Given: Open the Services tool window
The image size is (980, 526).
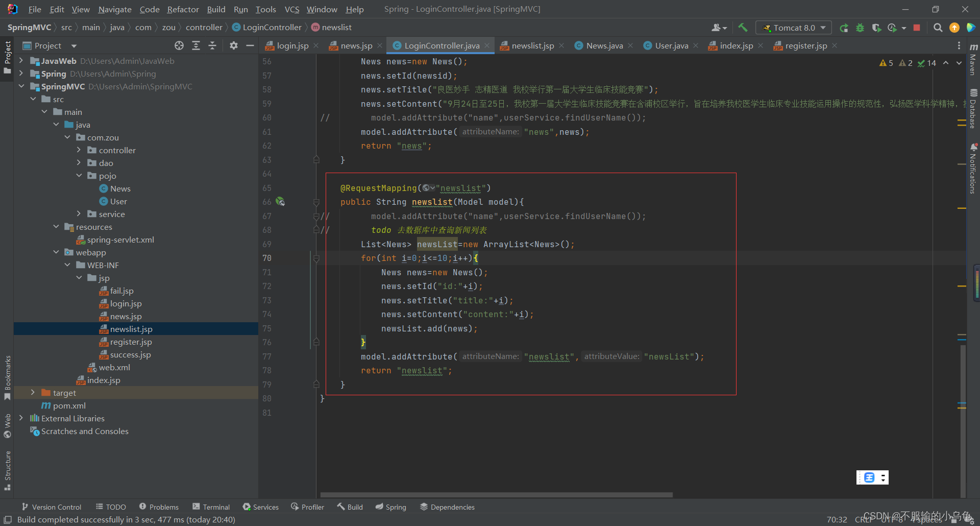Looking at the screenshot, I should tap(261, 507).
